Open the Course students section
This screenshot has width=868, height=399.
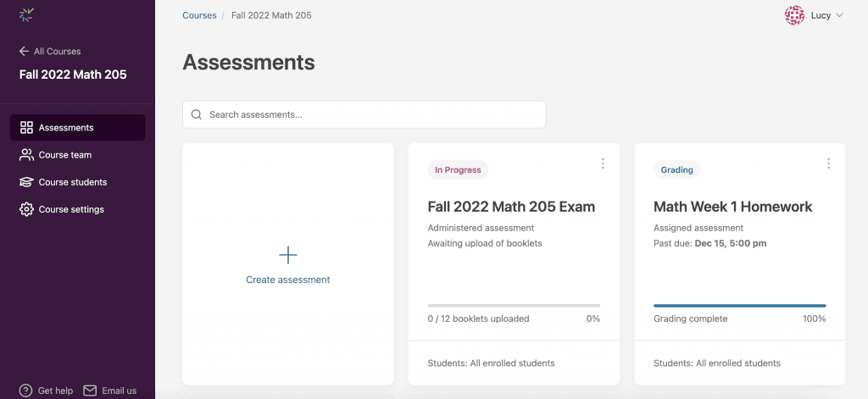[x=73, y=182]
